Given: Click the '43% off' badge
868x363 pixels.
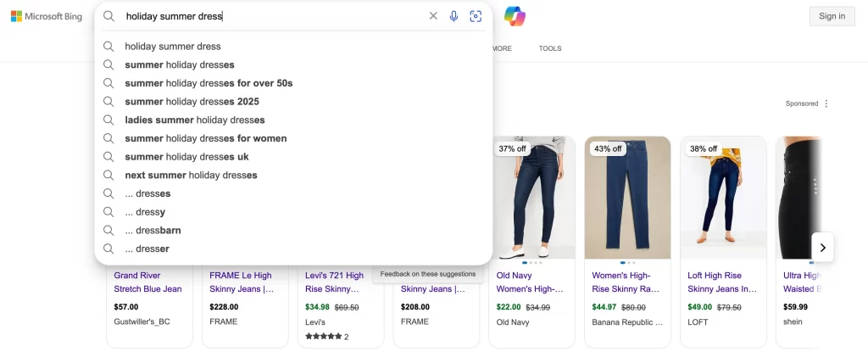Looking at the screenshot, I should pos(608,148).
